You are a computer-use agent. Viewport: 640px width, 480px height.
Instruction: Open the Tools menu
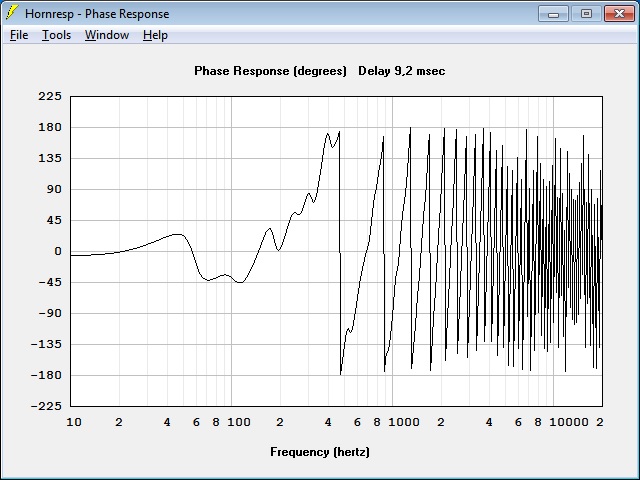pyautogui.click(x=56, y=35)
